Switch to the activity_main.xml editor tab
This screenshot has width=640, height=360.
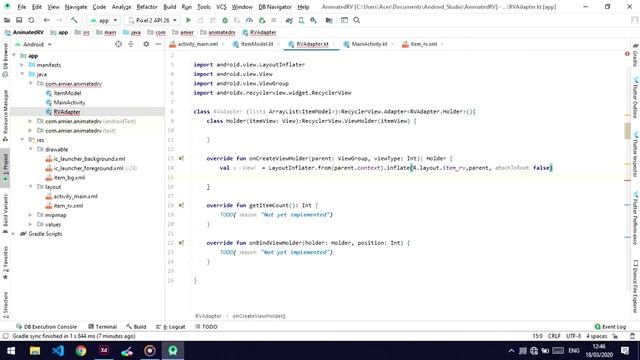(198, 44)
